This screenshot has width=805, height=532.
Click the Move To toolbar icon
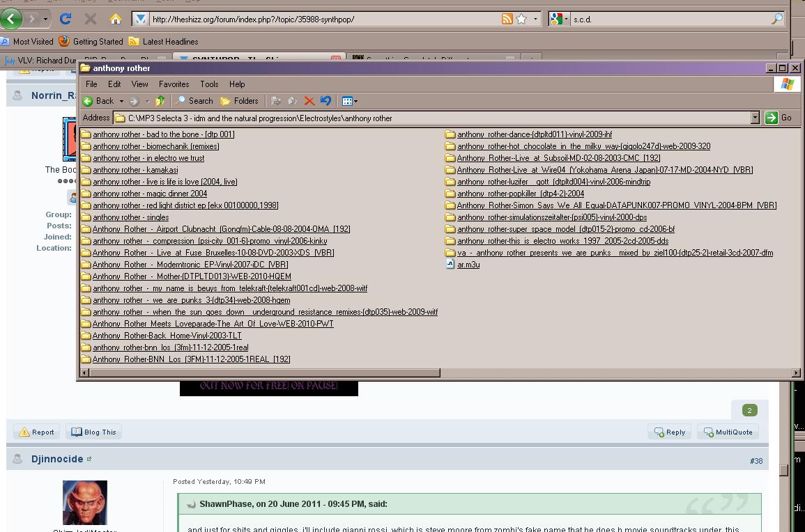[x=276, y=101]
